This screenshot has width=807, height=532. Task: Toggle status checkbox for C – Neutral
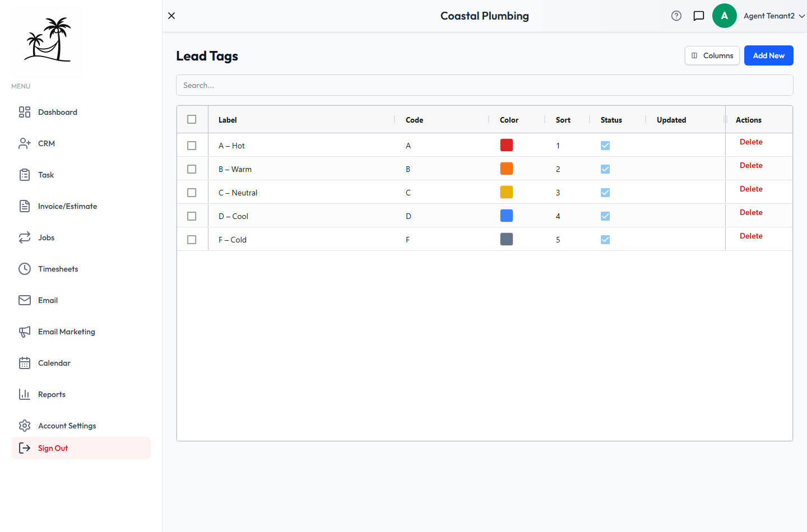pos(605,193)
